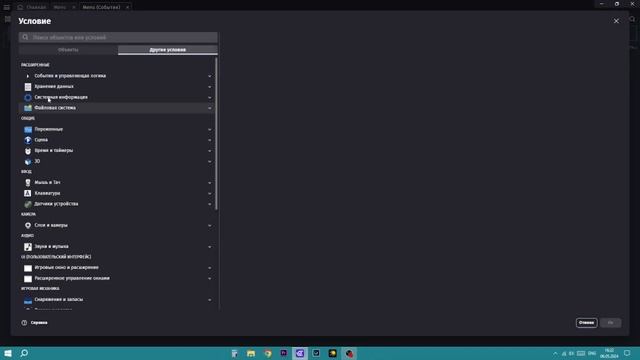Screen dimensions: 640x360
Task: Click the Файловая система folder icon
Action: pos(28,108)
